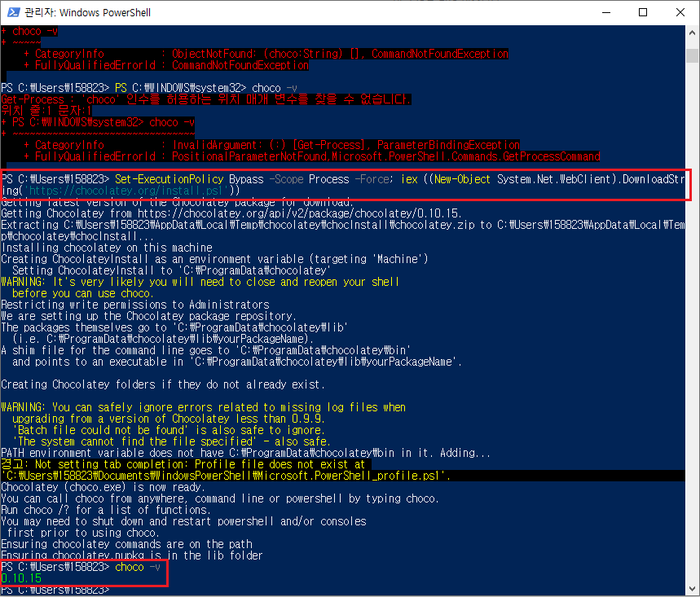Click the 'PositionalParameterNotFound' error line
700x597 pixels.
[311, 156]
